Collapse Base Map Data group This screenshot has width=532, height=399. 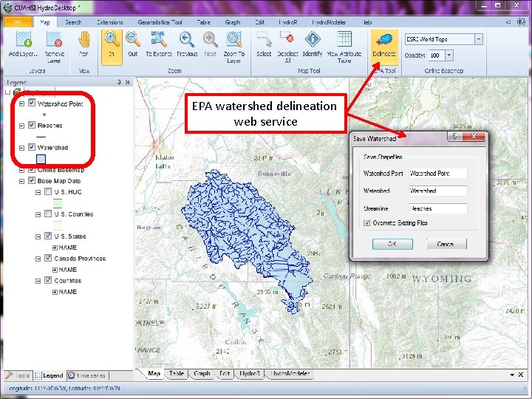coord(21,181)
